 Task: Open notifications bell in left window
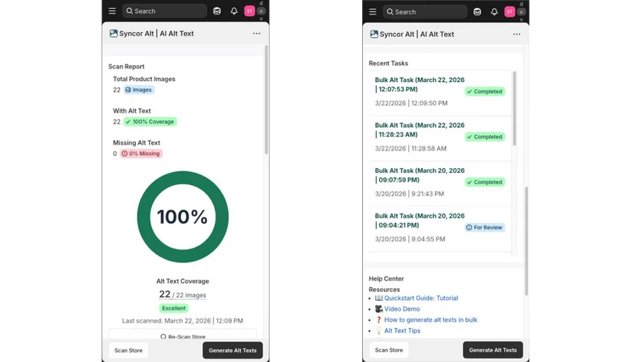click(233, 11)
